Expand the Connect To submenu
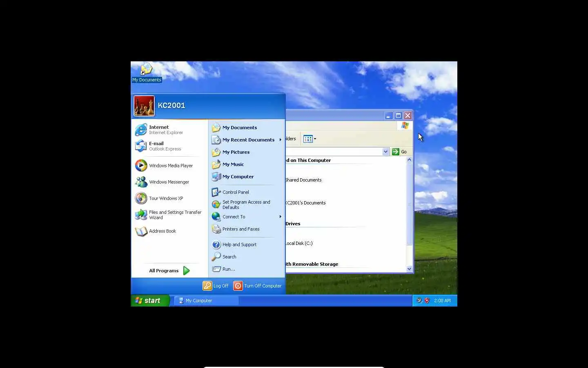The image size is (588, 368). (247, 217)
